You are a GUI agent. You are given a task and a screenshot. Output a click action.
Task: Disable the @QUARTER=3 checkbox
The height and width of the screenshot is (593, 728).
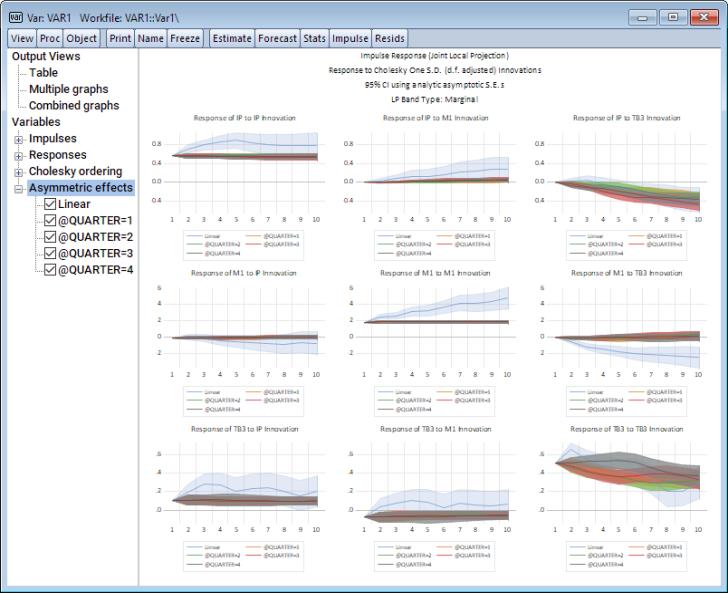pos(50,253)
